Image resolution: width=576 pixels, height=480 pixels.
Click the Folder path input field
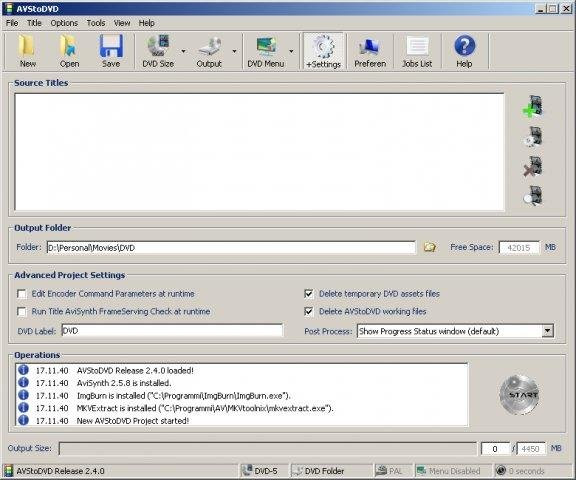(231, 248)
